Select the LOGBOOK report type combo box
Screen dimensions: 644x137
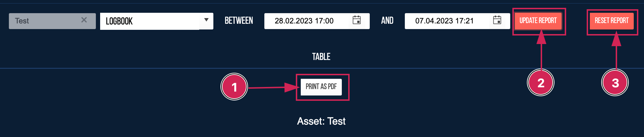pos(157,21)
